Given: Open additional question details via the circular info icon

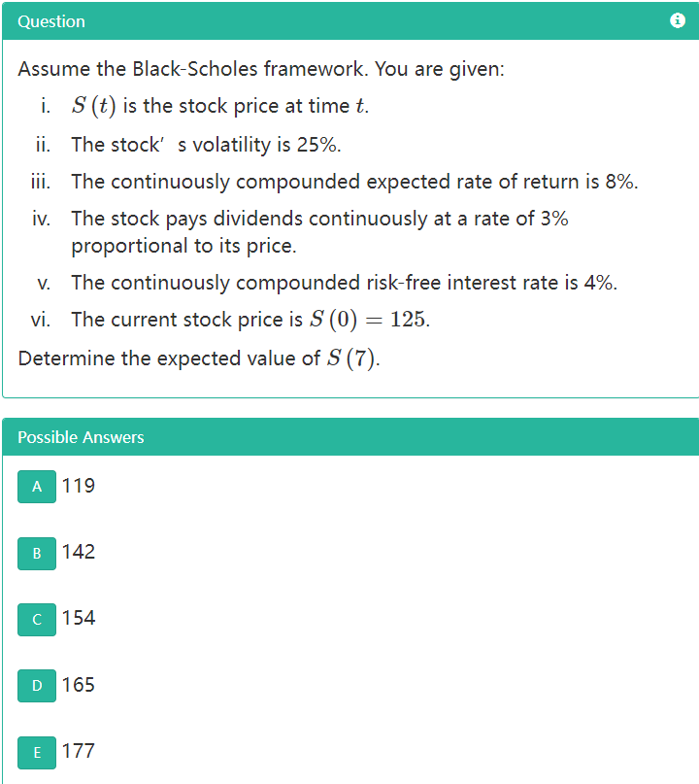Looking at the screenshot, I should [x=678, y=20].
